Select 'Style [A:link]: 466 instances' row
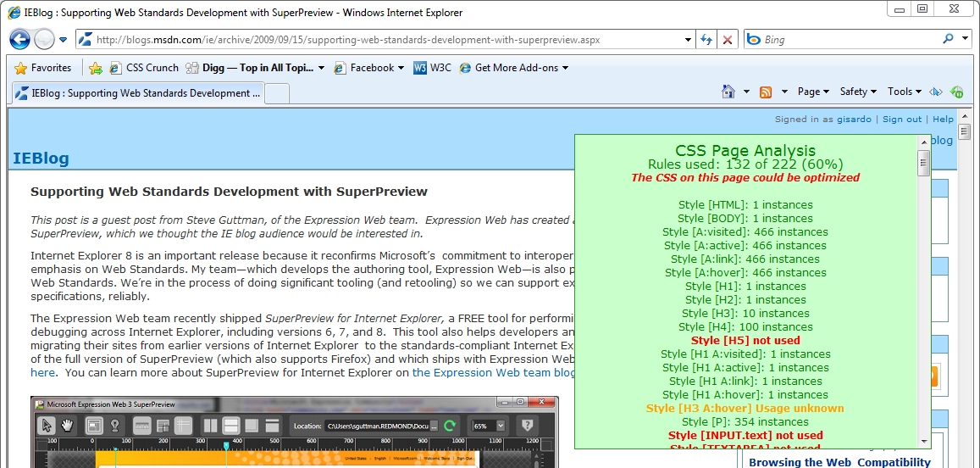The image size is (980, 468). click(745, 259)
